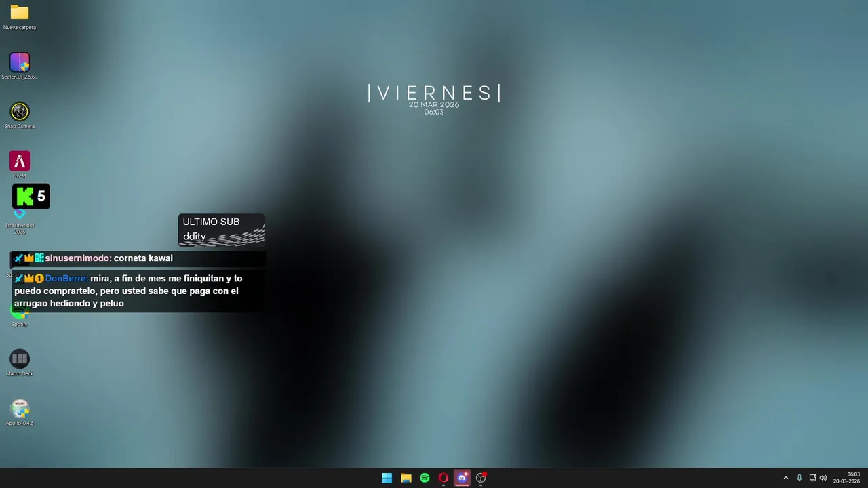
Task: Open the volume tray icon
Action: tap(823, 478)
